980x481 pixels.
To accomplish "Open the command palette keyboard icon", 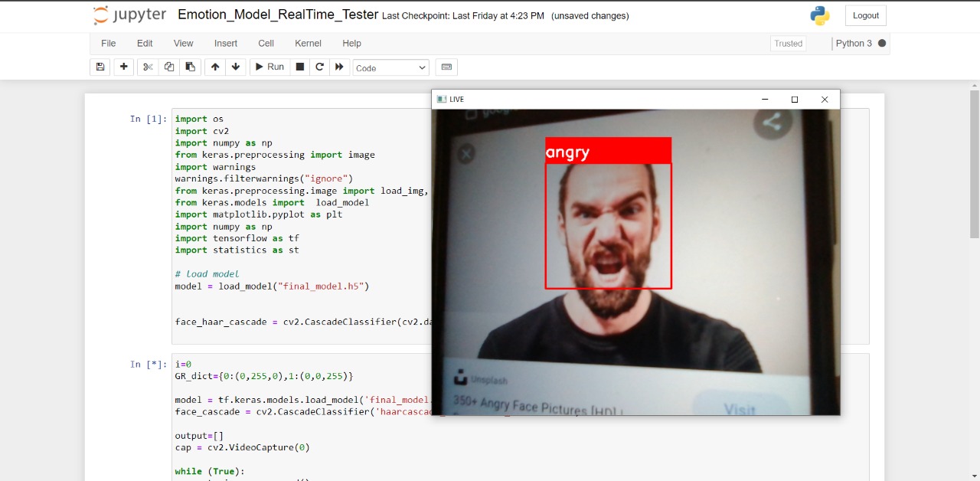I will [447, 67].
